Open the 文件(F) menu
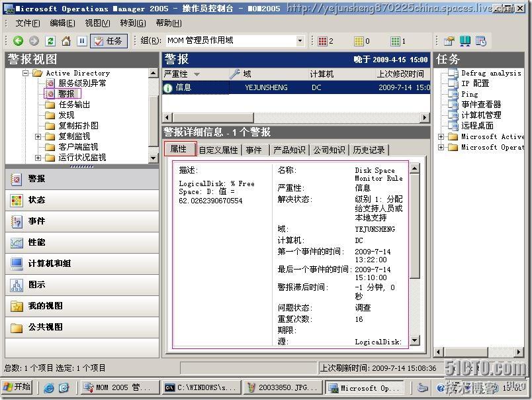532x400 pixels. pos(28,23)
